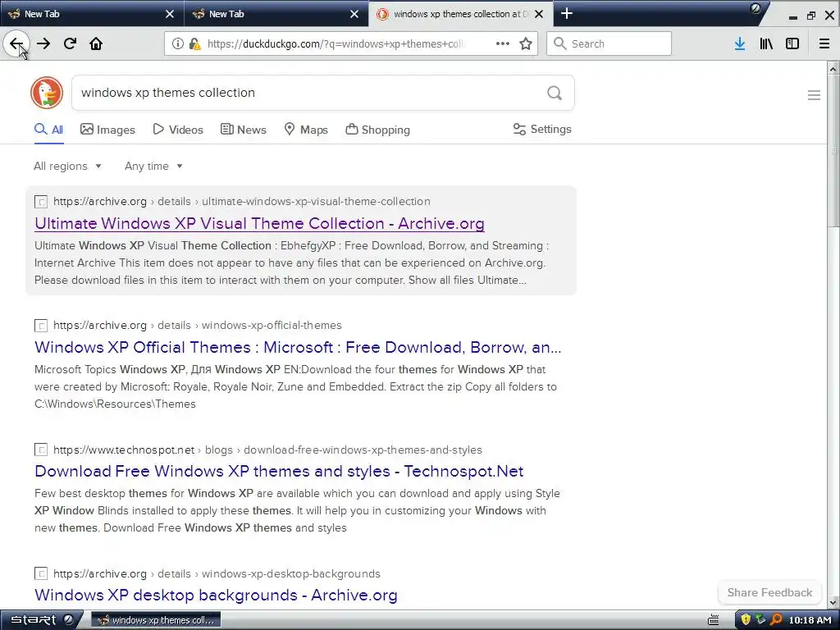Click the quick-launch icon beside Start

pos(69,619)
